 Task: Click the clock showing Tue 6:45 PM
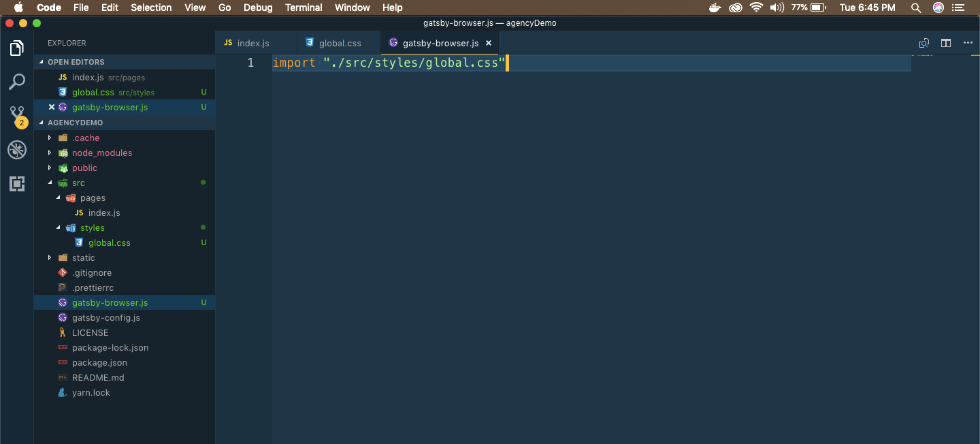click(867, 7)
